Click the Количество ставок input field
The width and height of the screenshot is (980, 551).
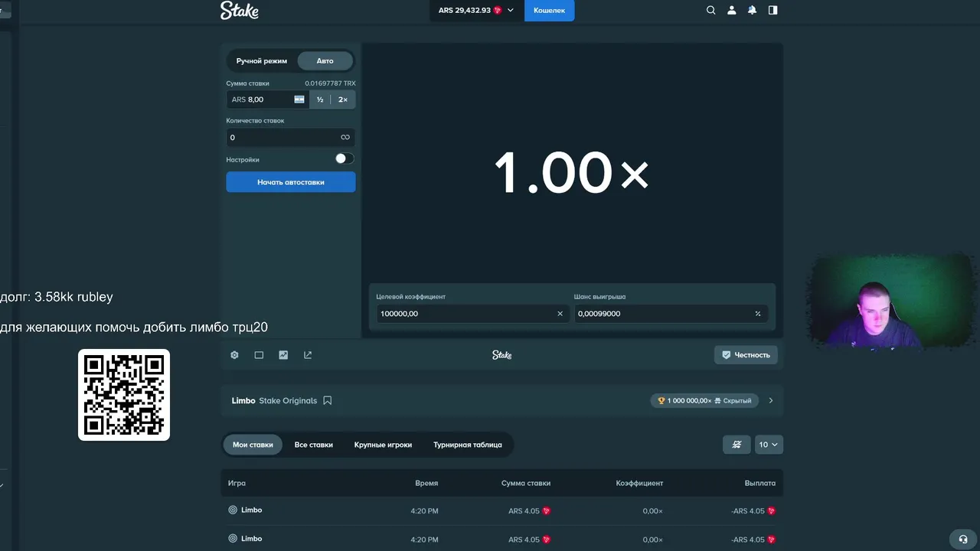(291, 138)
